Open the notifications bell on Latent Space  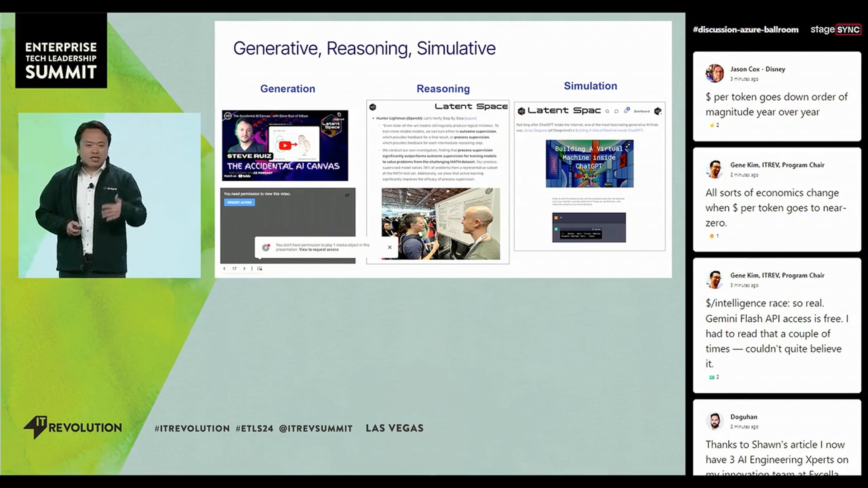626,111
